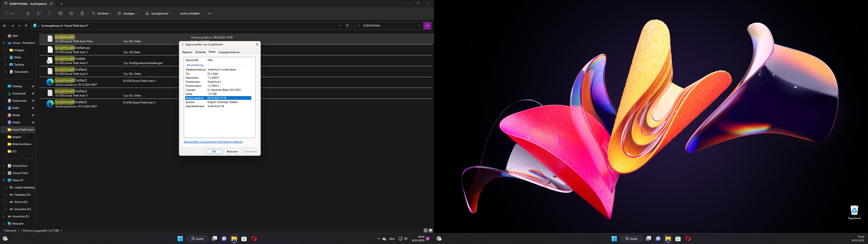868x244 pixels.
Task: Expand the iCloud Drive tree node
Action: [x=4, y=166]
